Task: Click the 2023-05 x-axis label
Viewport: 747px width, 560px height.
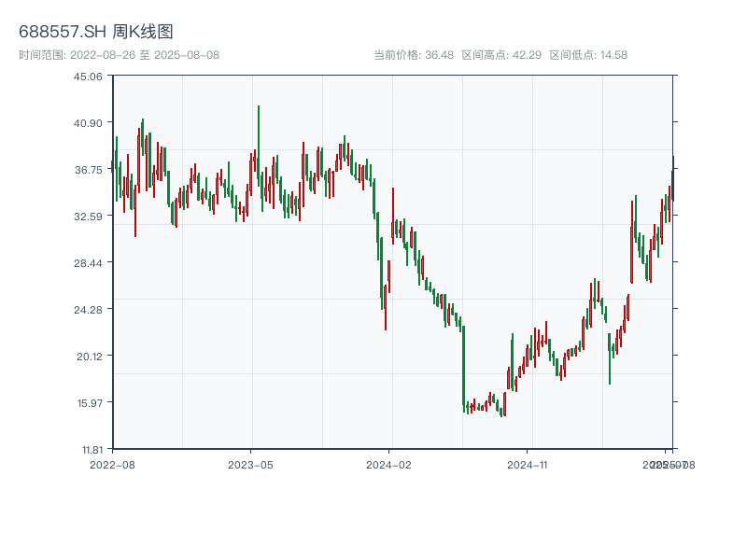Action: 250,465
